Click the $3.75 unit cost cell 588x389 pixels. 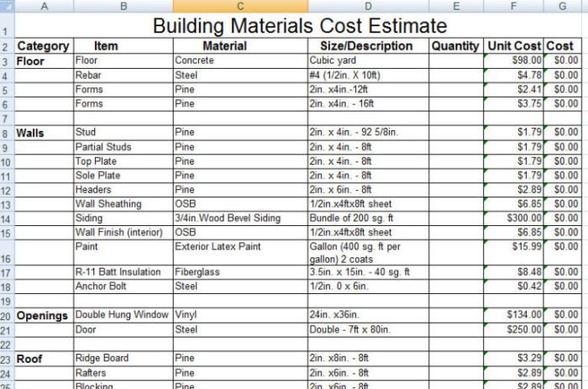(513, 104)
